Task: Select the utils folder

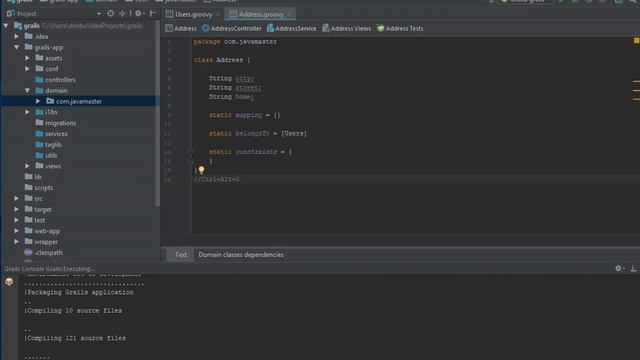Action: [x=46, y=155]
